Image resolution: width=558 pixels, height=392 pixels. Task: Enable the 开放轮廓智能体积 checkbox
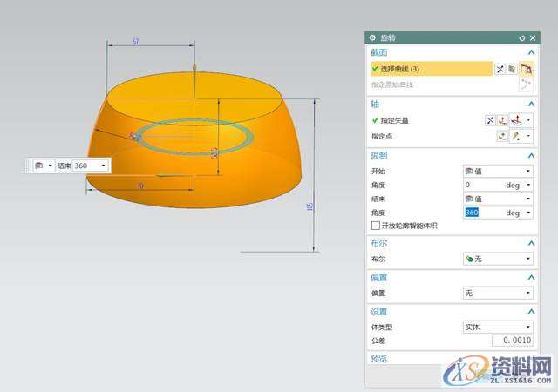[376, 226]
